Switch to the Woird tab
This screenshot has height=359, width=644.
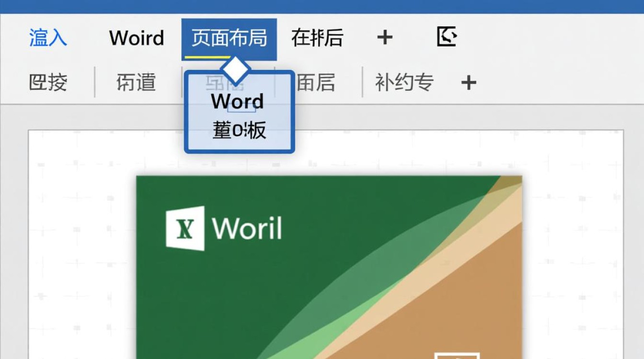click(x=137, y=38)
